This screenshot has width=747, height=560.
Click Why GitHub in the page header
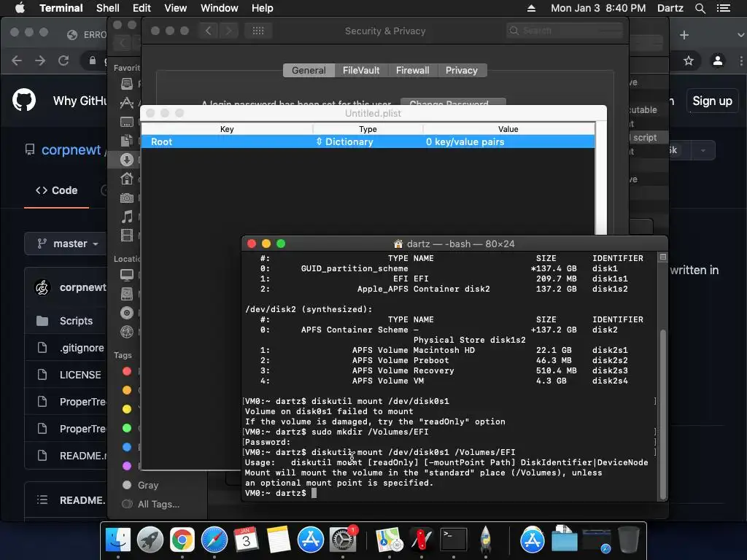(80, 101)
